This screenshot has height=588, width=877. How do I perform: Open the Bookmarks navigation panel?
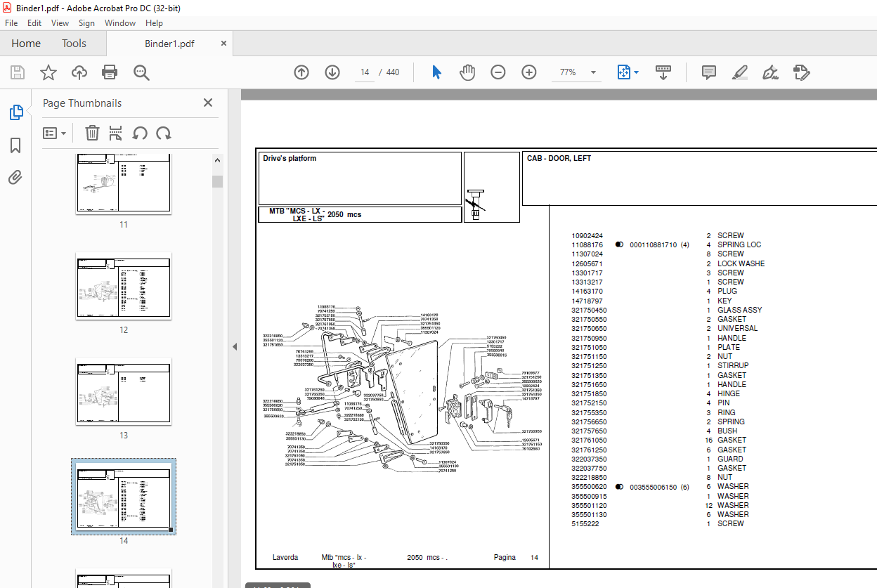(15, 145)
